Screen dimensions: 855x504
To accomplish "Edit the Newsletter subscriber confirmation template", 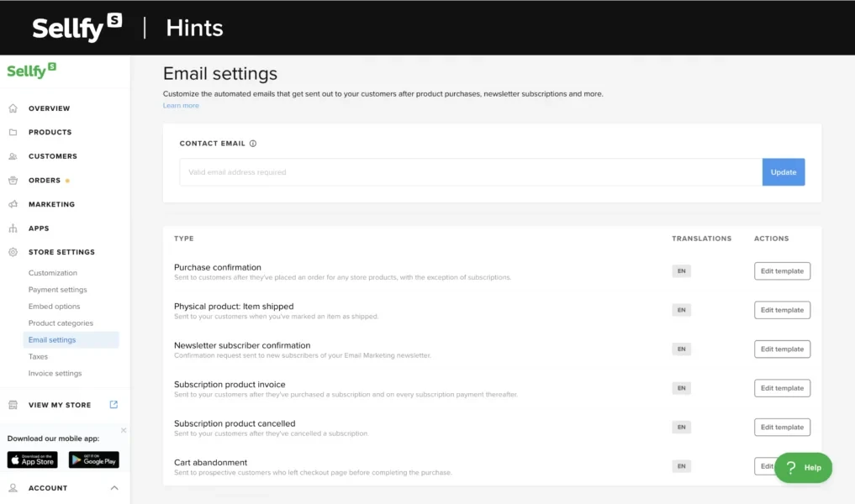I will point(782,349).
